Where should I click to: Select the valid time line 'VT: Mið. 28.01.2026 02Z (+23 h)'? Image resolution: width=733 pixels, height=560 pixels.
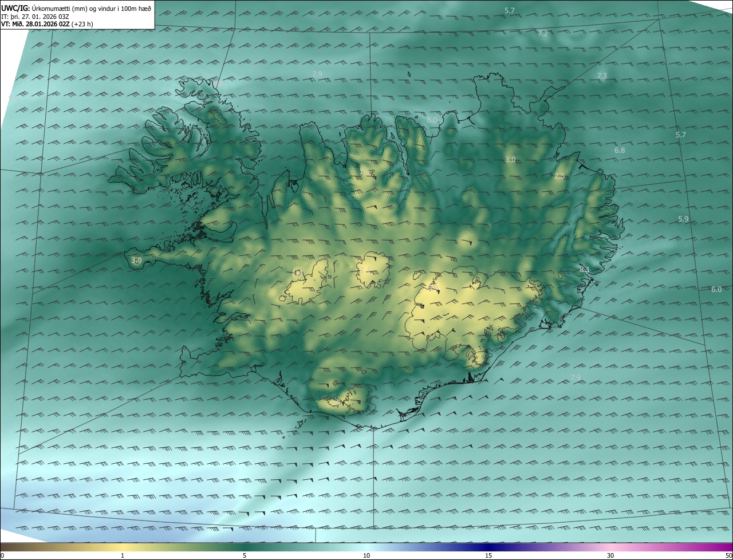[47, 24]
